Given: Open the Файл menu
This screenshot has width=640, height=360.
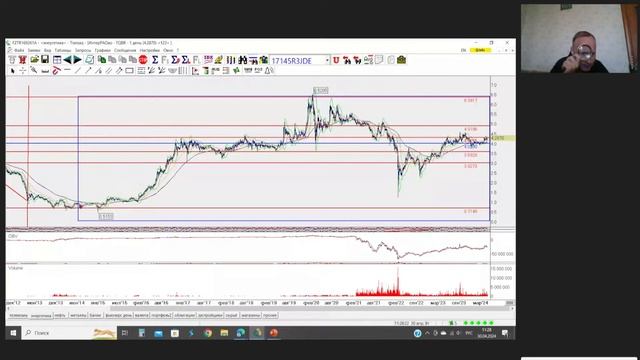Looking at the screenshot, I should [19, 50].
